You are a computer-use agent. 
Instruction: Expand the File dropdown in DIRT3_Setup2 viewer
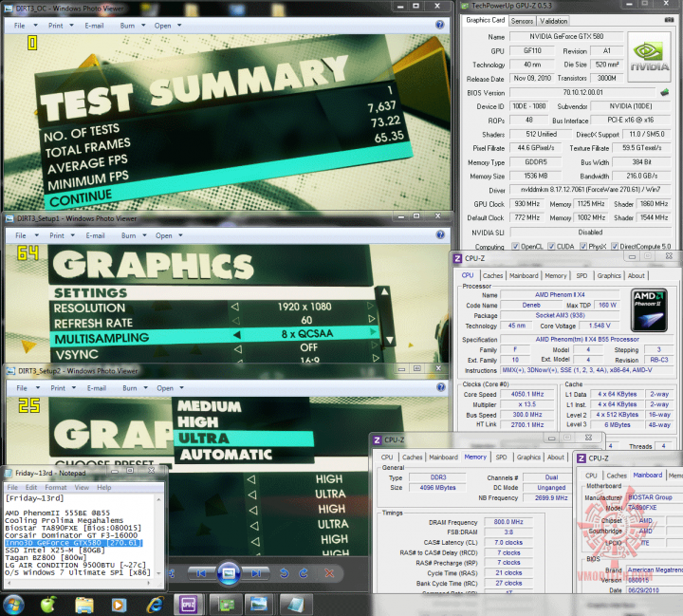click(38, 387)
